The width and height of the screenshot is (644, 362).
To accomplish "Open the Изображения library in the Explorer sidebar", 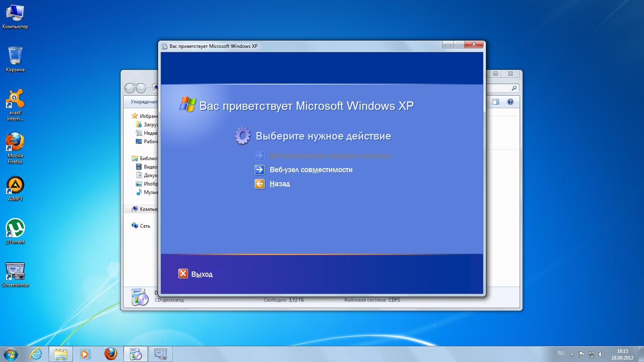I will coord(147,184).
